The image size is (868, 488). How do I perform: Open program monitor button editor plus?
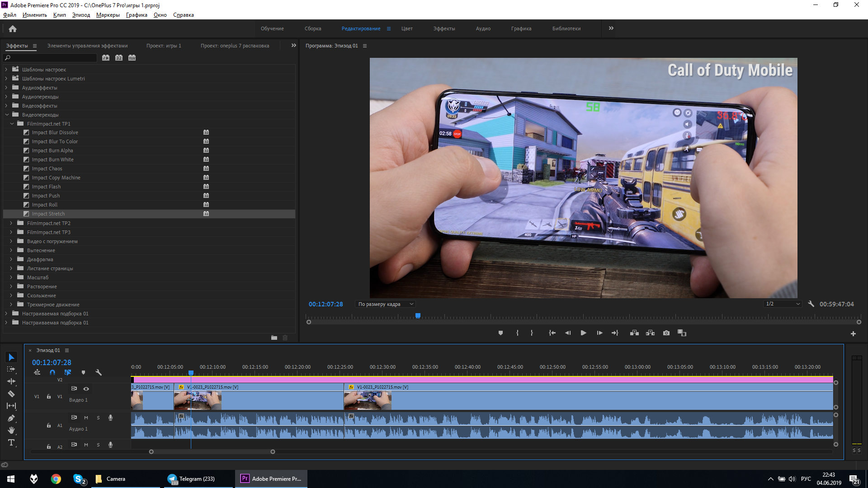pos(853,333)
